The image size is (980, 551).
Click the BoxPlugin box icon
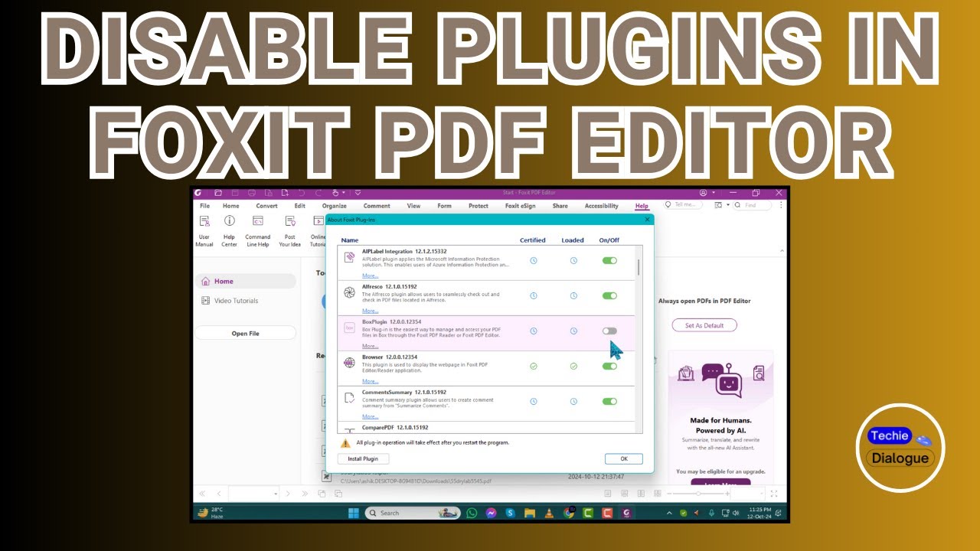point(349,328)
